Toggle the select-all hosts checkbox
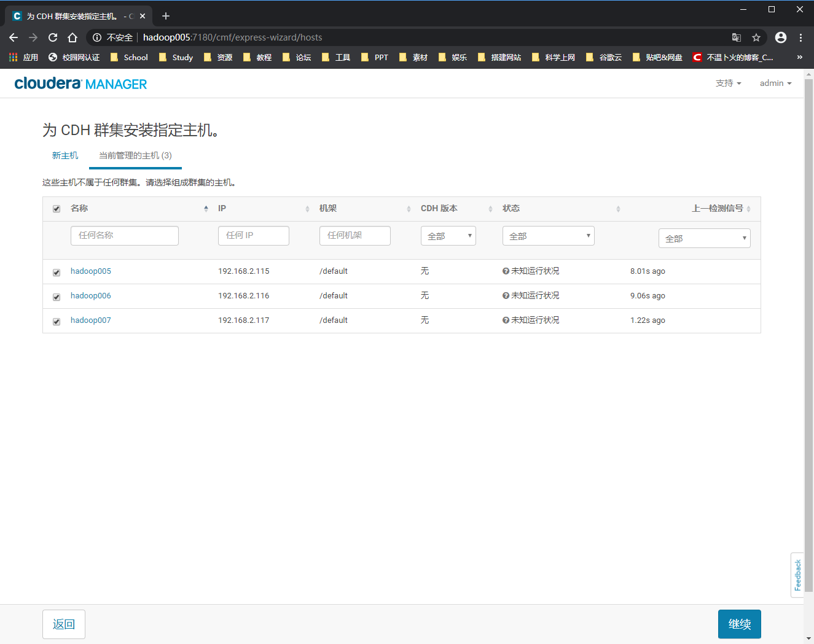The height and width of the screenshot is (644, 814). tap(57, 209)
